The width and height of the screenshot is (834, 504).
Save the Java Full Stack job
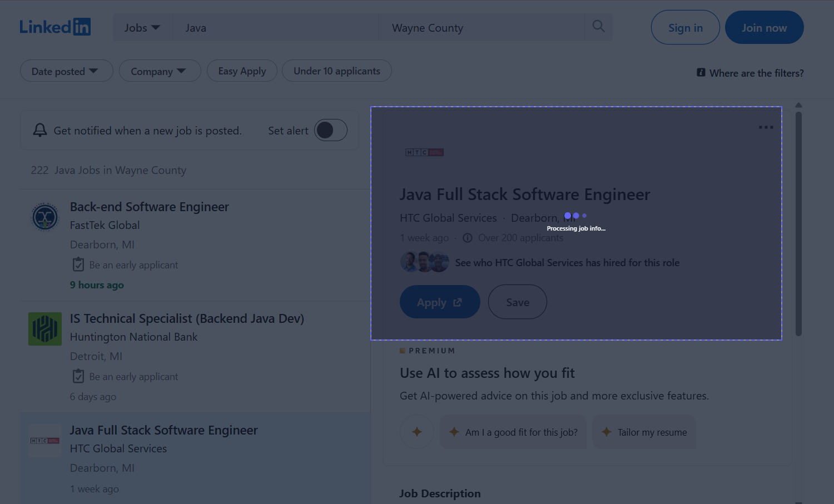(518, 302)
